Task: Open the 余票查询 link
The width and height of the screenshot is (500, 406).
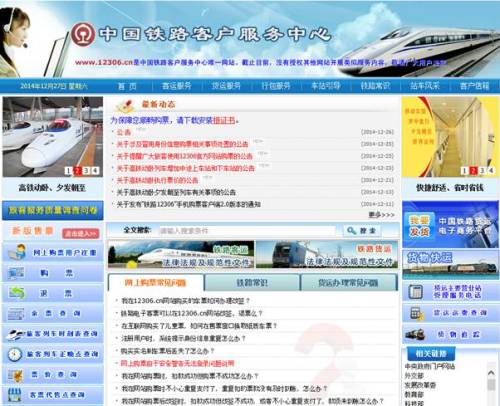Action: coord(56,313)
